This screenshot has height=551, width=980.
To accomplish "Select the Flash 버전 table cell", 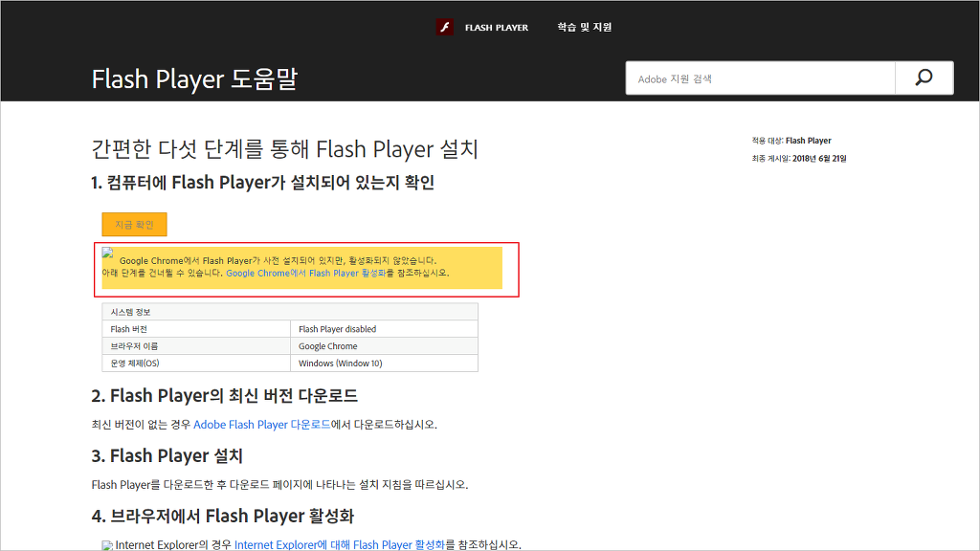I will click(x=196, y=329).
